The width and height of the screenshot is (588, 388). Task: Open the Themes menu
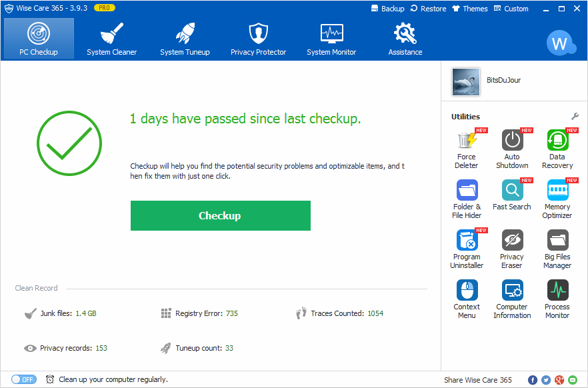coord(470,9)
